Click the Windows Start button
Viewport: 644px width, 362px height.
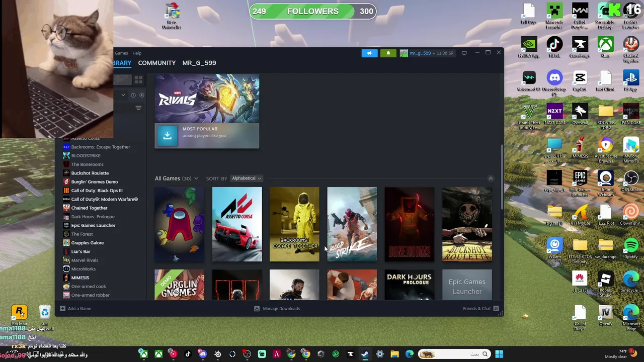499,354
